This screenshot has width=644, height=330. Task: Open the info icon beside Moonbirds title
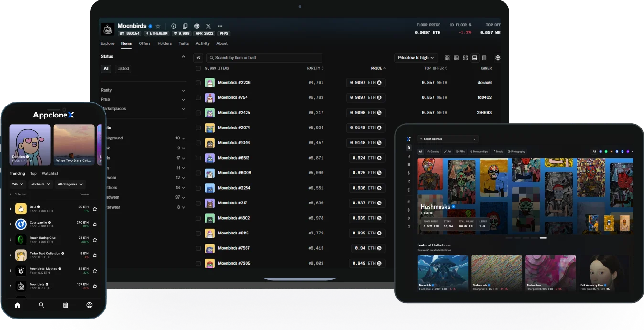(173, 26)
